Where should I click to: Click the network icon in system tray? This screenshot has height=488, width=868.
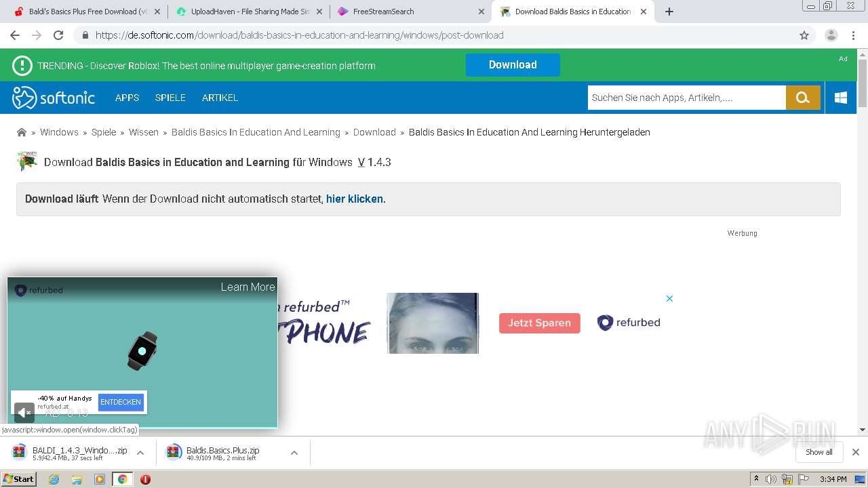(787, 479)
